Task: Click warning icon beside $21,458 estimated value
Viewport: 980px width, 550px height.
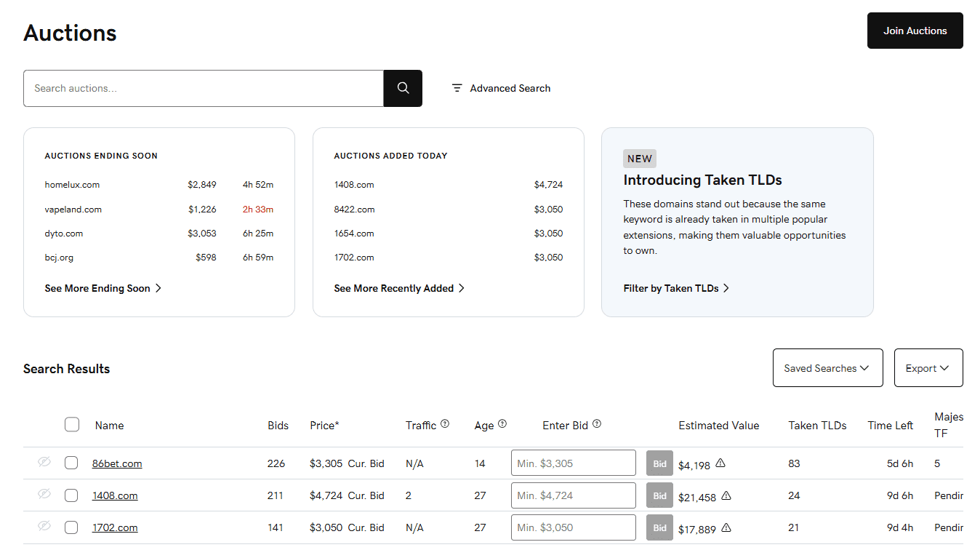Action: [726, 496]
